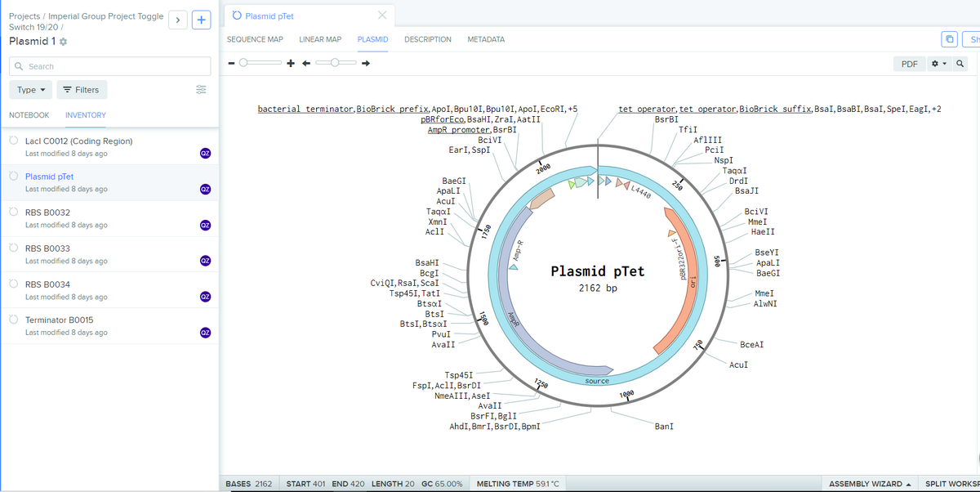Viewport: 980px width, 492px height.
Task: Zoom out using the minus icon
Action: pyautogui.click(x=231, y=63)
